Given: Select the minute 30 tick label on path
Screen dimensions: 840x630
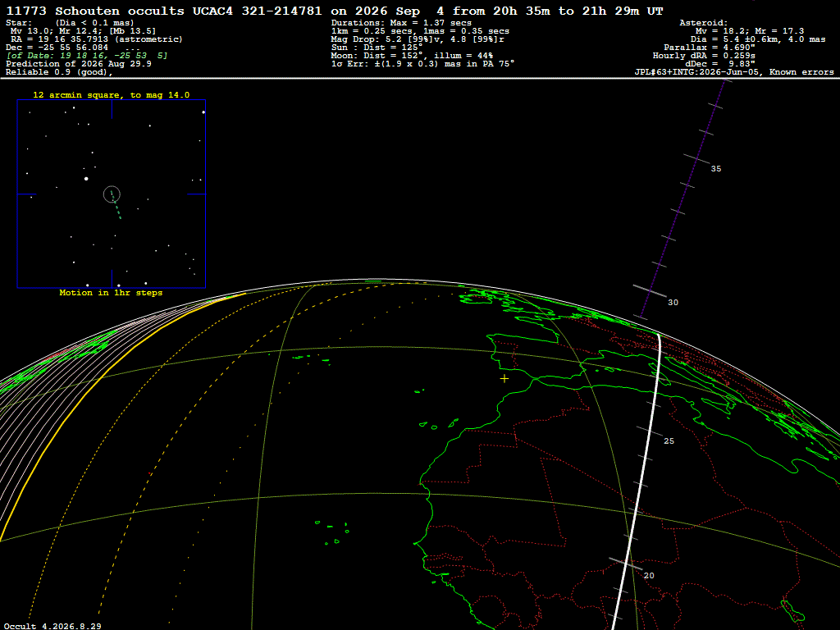Looking at the screenshot, I should coord(673,303).
